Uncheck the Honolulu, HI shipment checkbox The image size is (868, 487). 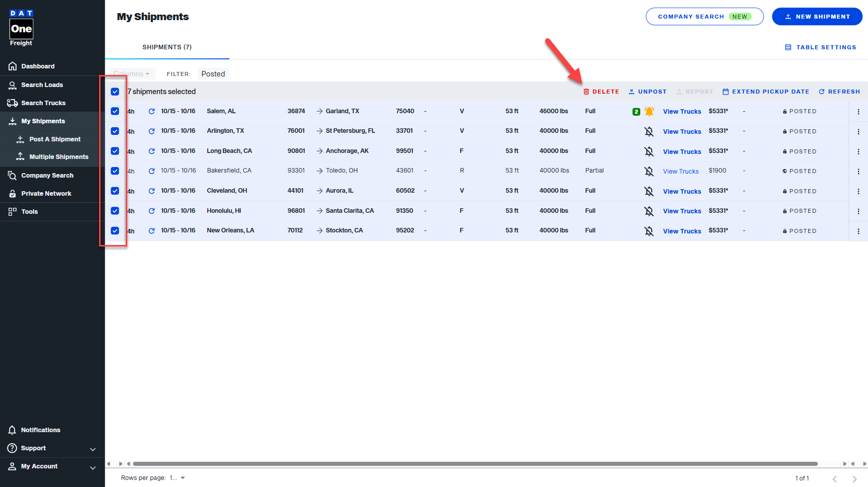click(x=115, y=211)
